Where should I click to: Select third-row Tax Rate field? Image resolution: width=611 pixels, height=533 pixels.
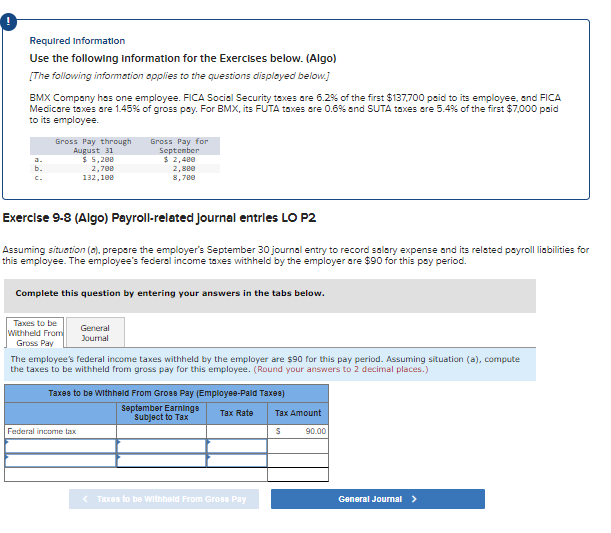point(237,460)
